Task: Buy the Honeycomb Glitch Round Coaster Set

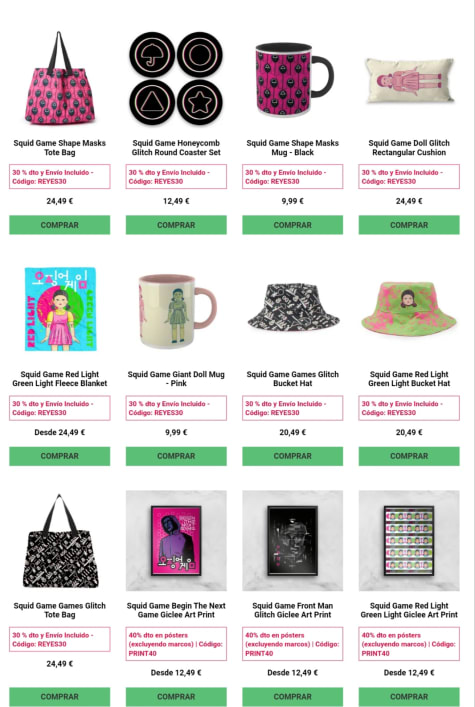Action: pos(176,225)
